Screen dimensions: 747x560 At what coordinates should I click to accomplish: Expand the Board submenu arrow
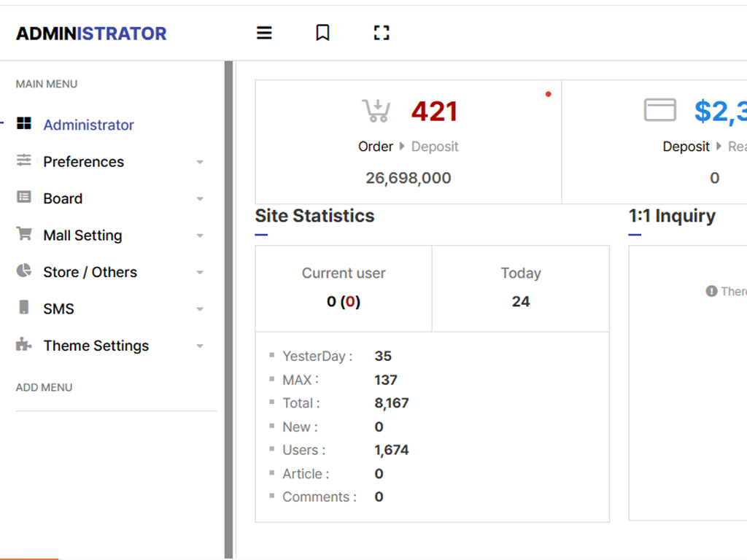(200, 199)
